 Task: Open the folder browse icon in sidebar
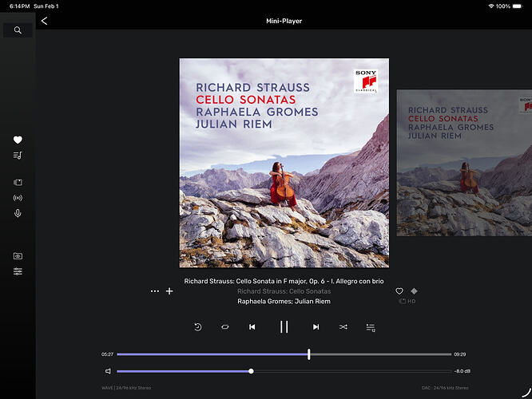click(18, 256)
